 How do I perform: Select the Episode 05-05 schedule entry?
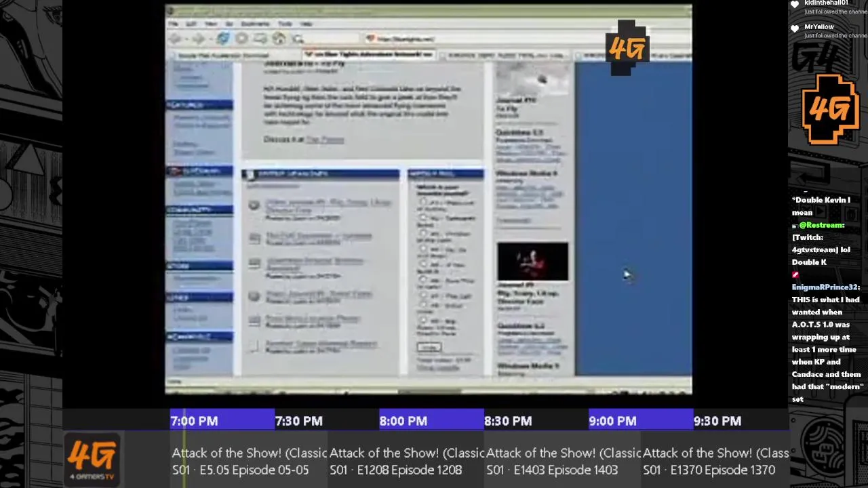[249, 461]
